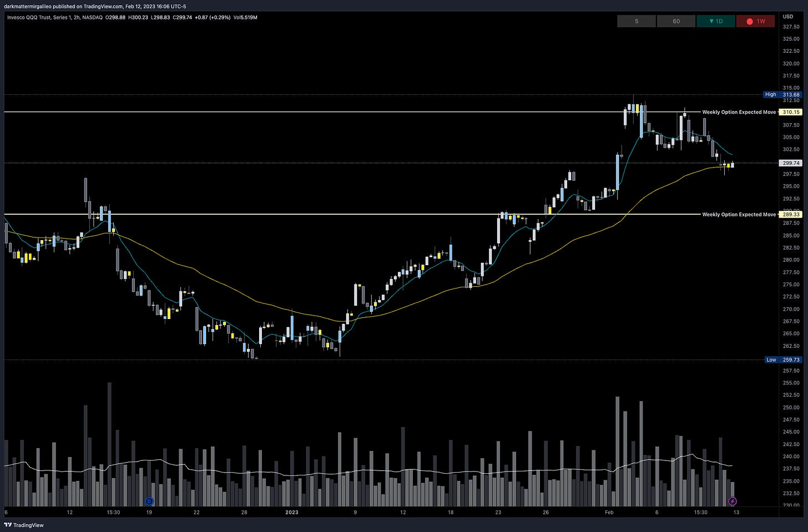808x532 pixels.
Task: Click the 327.50 price axis label
Action: pos(791,27)
